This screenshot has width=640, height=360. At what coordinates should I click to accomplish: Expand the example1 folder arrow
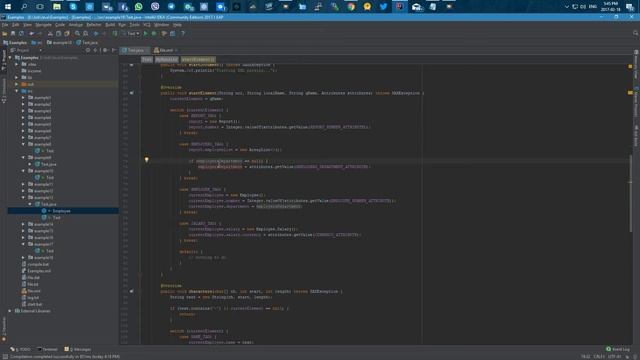23,98
